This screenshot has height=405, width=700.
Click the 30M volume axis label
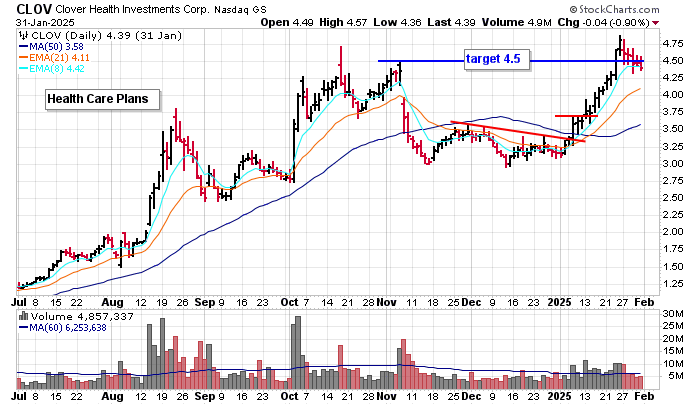[x=673, y=314]
